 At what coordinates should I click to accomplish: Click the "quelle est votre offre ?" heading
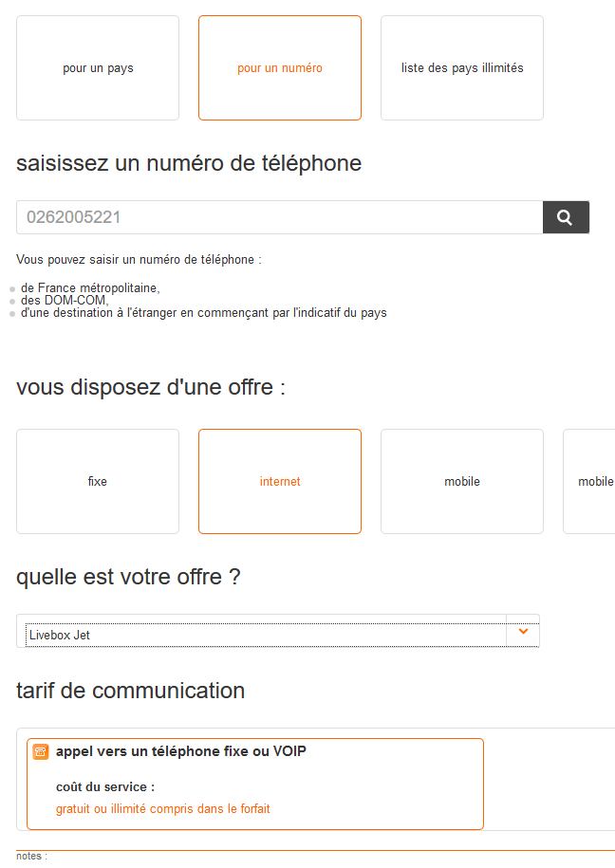(128, 577)
